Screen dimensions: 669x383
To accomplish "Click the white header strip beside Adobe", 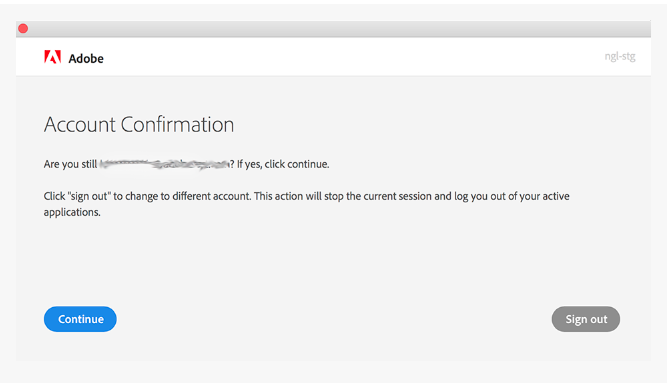I will click(x=354, y=57).
